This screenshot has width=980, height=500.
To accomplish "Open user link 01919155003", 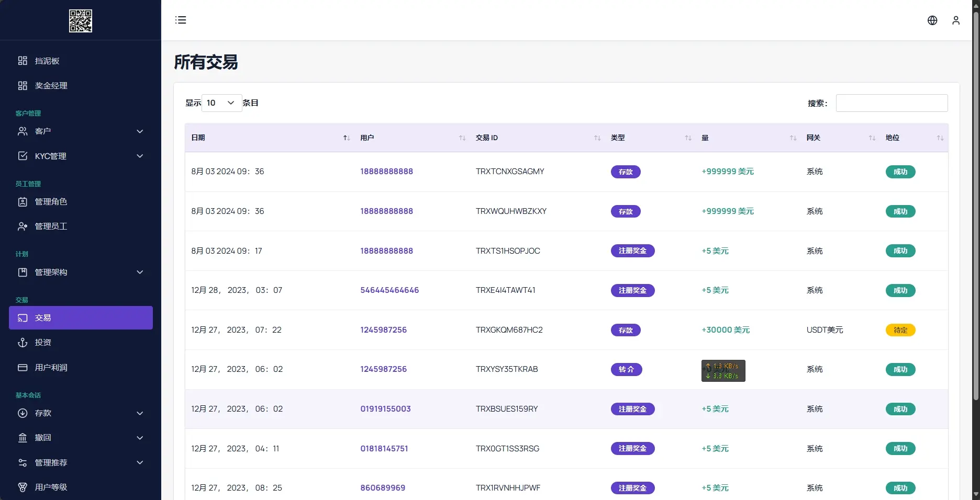I will coord(385,409).
